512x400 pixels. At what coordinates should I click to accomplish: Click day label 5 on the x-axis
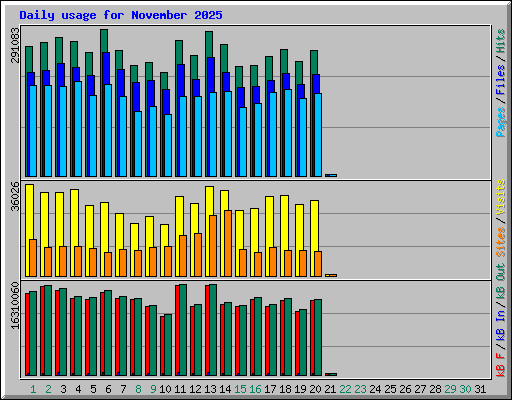(93, 389)
